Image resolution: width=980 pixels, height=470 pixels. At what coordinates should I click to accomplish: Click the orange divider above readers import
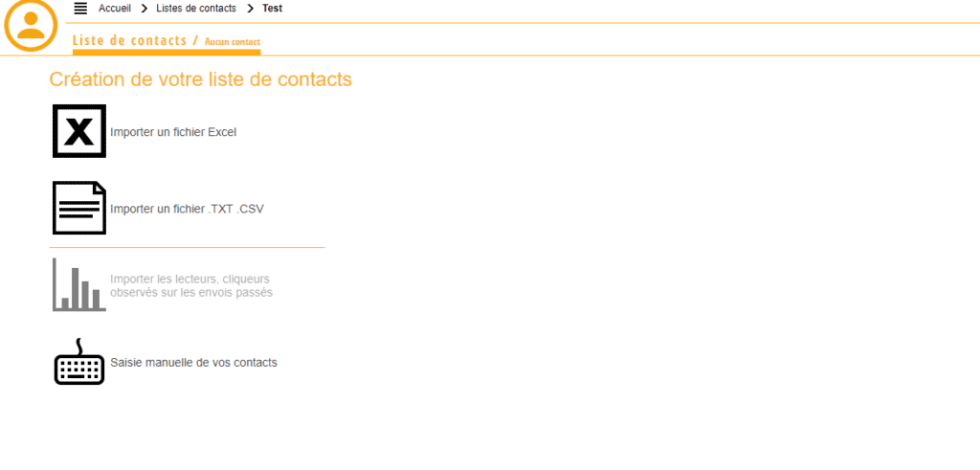(x=188, y=248)
